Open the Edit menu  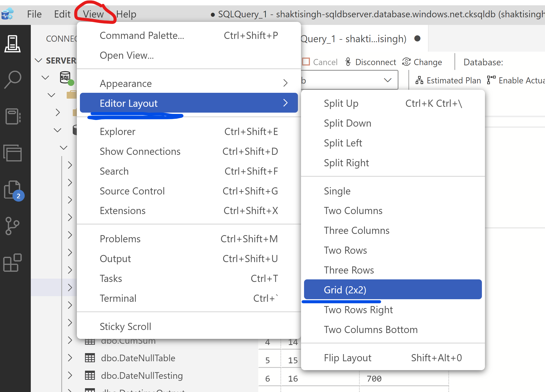pyautogui.click(x=62, y=14)
